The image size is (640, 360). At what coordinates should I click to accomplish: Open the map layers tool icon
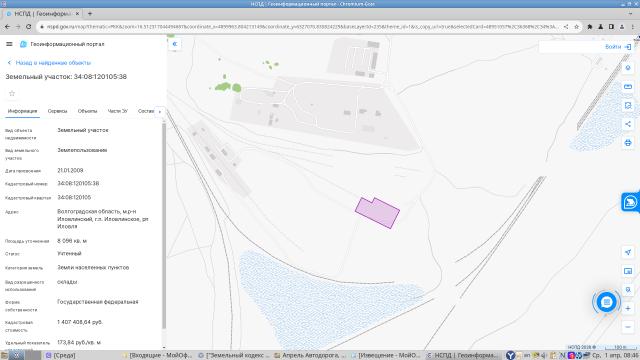point(628,68)
